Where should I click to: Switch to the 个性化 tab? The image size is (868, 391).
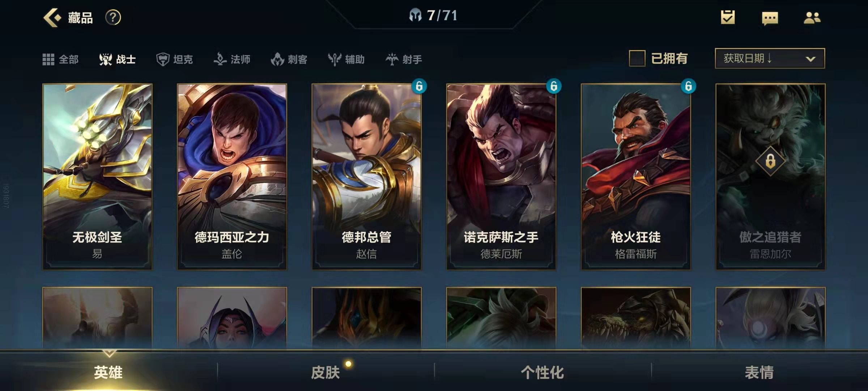pyautogui.click(x=542, y=372)
